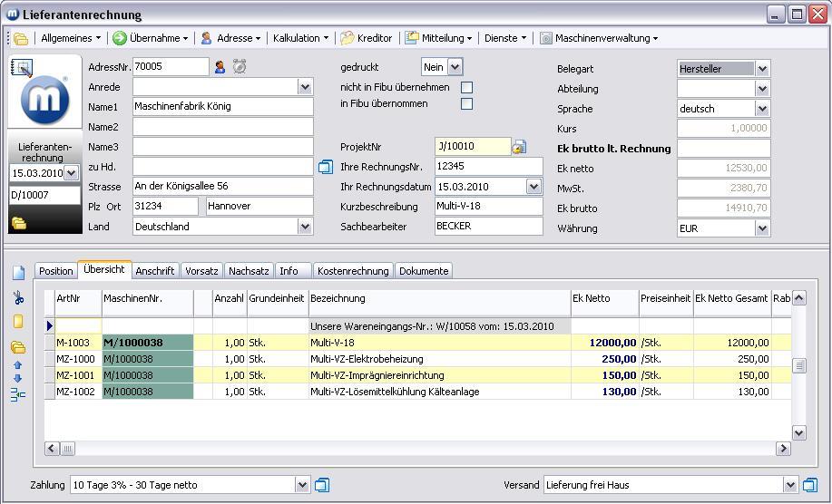
Task: Enable 'nicht in Fibu übernehmen' checkbox
Action: 466,87
